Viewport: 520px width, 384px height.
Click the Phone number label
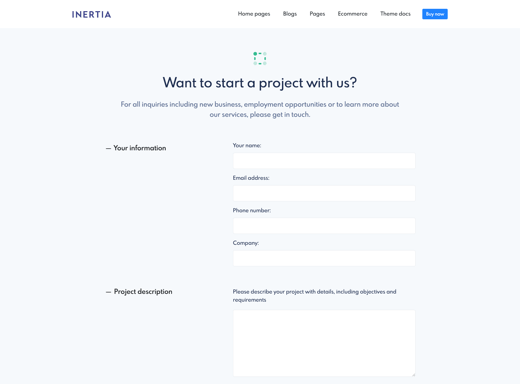252,210
